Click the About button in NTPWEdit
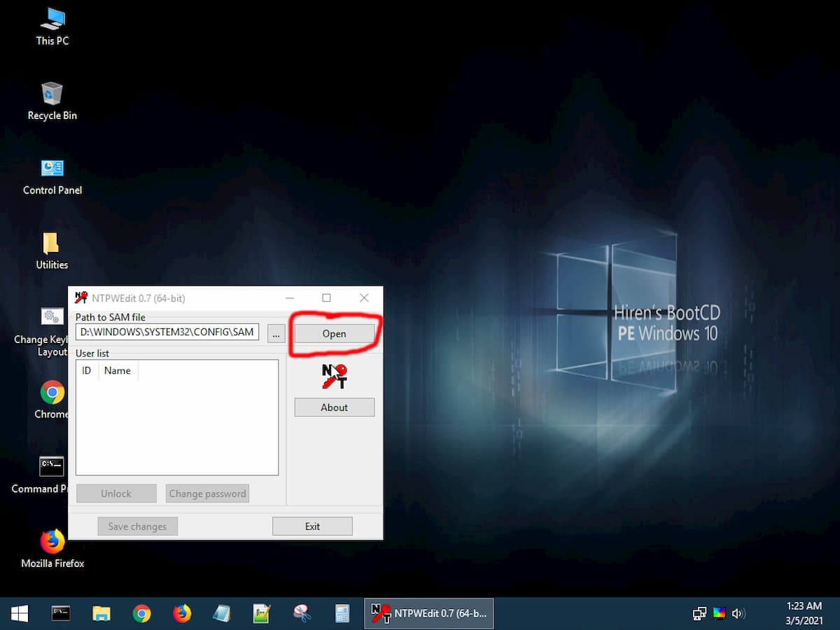Image resolution: width=840 pixels, height=630 pixels. pyautogui.click(x=334, y=407)
